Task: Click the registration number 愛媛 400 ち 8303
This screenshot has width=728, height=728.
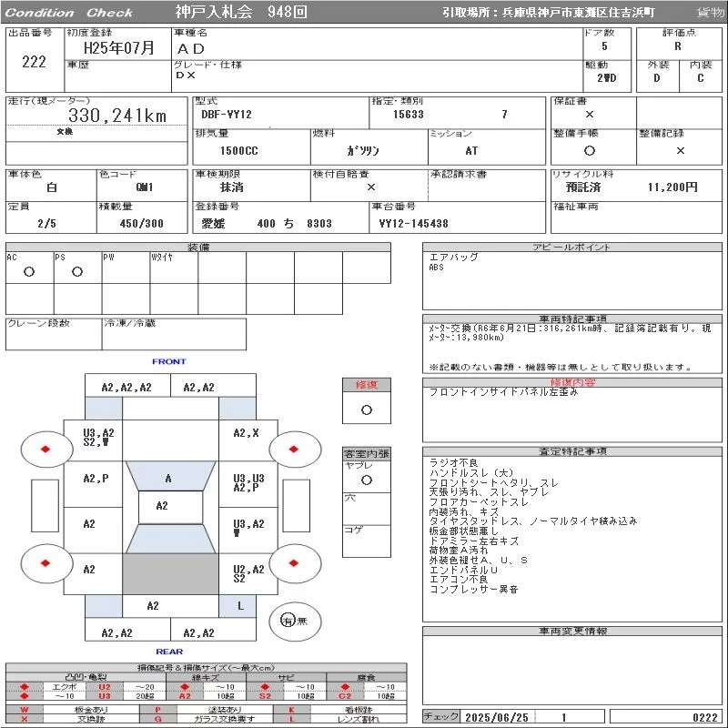Action: click(x=267, y=223)
